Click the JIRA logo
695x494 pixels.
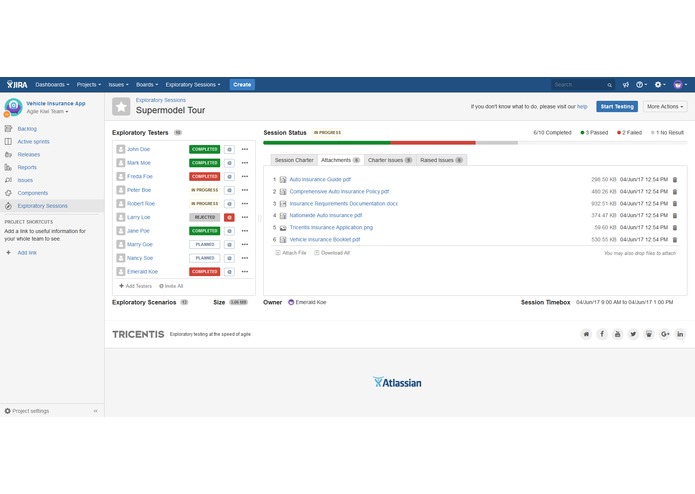coord(17,85)
